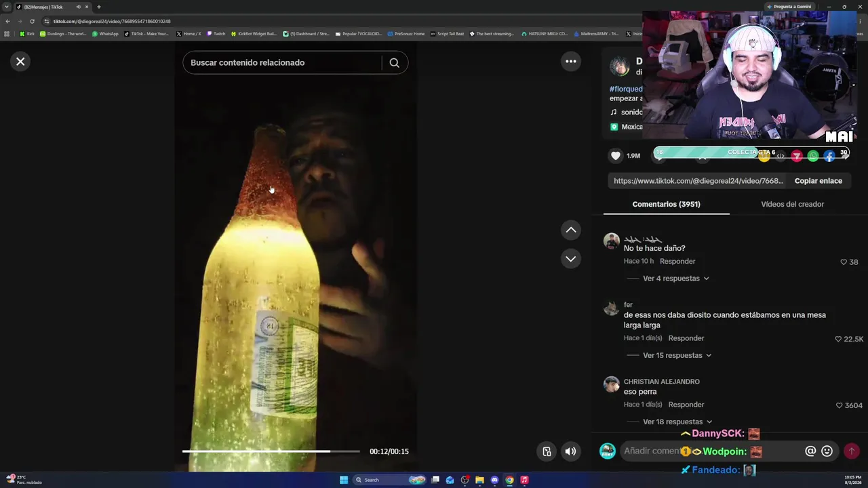Open the emoji picker in comment box
This screenshot has height=488, width=868.
tap(827, 451)
